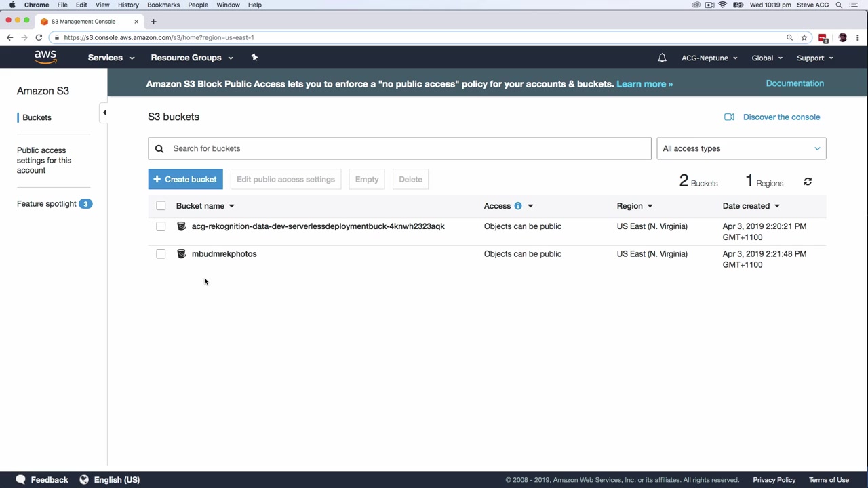The image size is (868, 488).
Task: Open the Edit menu in menu bar
Action: 81,5
